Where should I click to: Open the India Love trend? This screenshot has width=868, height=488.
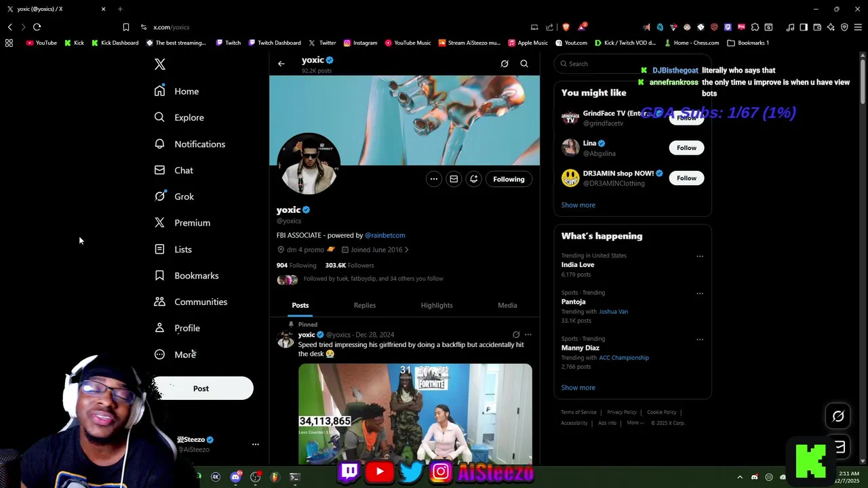tap(578, 264)
